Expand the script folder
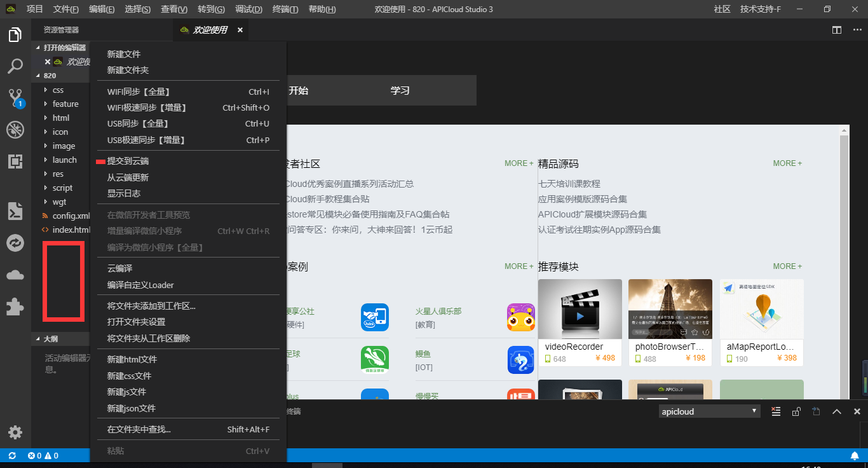868x468 pixels. pos(61,188)
